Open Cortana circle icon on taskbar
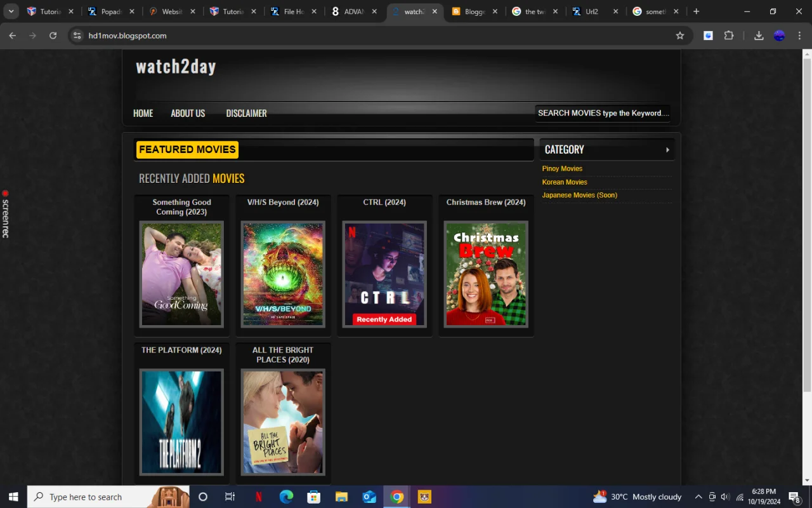 point(203,497)
